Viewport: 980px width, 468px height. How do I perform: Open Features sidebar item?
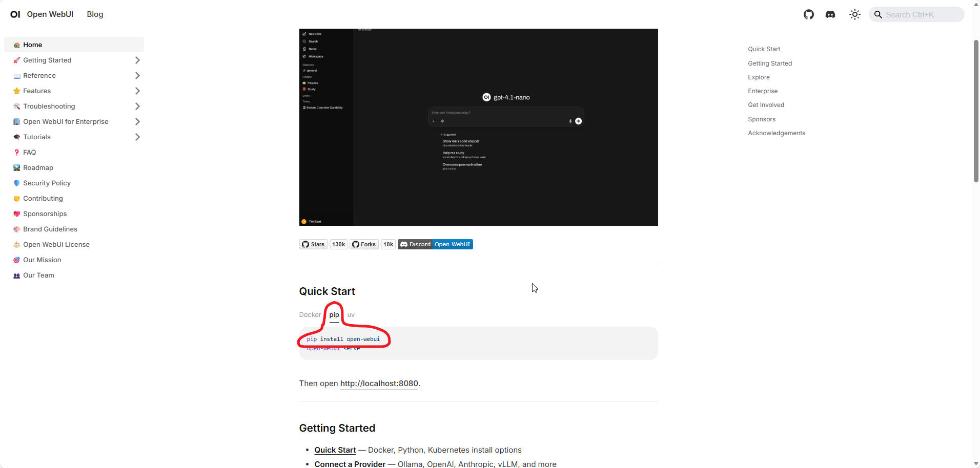click(37, 91)
